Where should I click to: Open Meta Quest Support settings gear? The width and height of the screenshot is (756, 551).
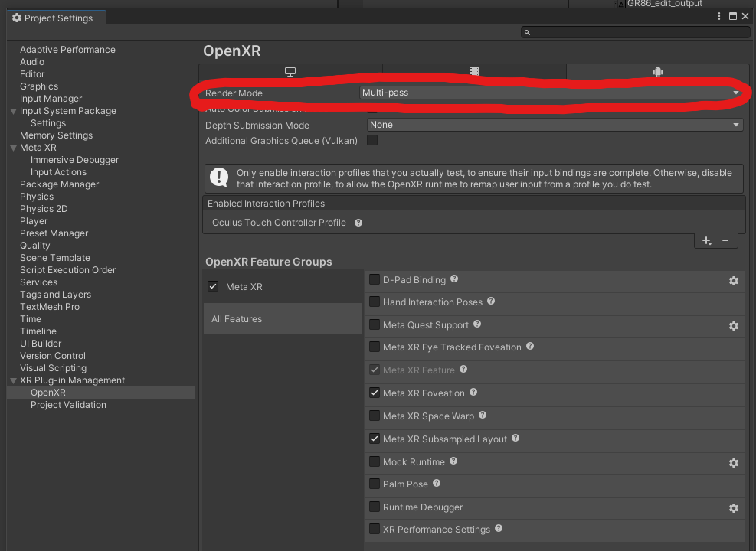(x=733, y=326)
